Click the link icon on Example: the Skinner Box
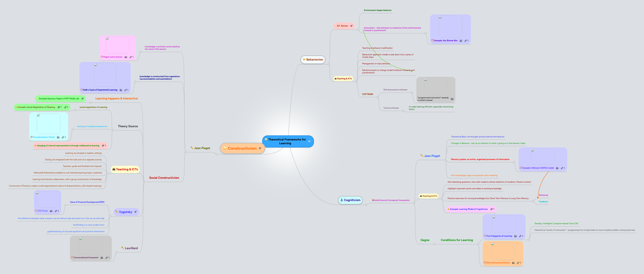Image resolution: width=644 pixels, height=274 pixels. tap(466, 40)
